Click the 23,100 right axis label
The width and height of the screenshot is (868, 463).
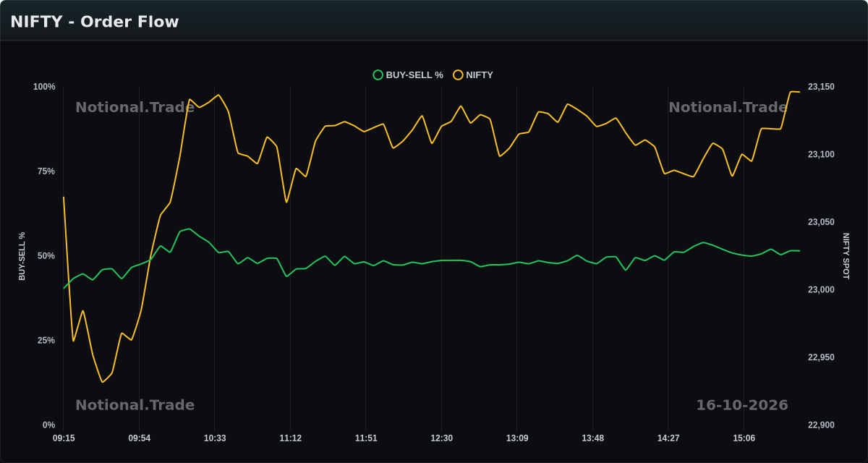[x=821, y=155]
